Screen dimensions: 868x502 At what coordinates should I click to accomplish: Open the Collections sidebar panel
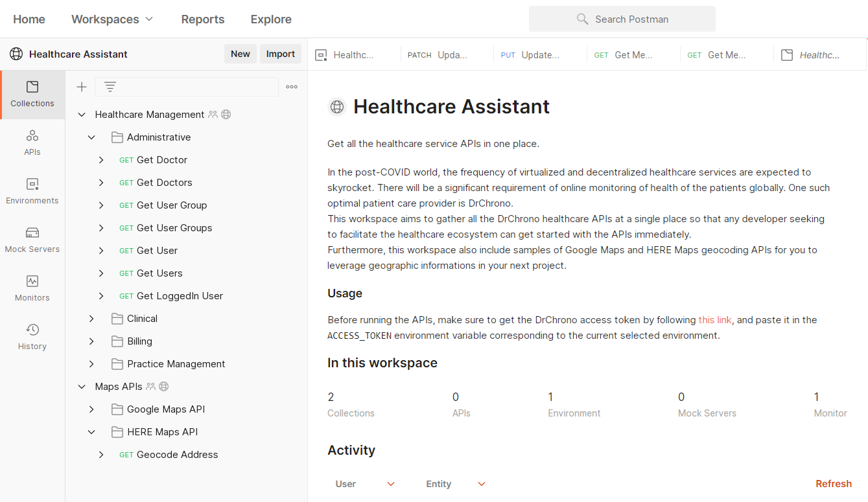[x=32, y=95]
